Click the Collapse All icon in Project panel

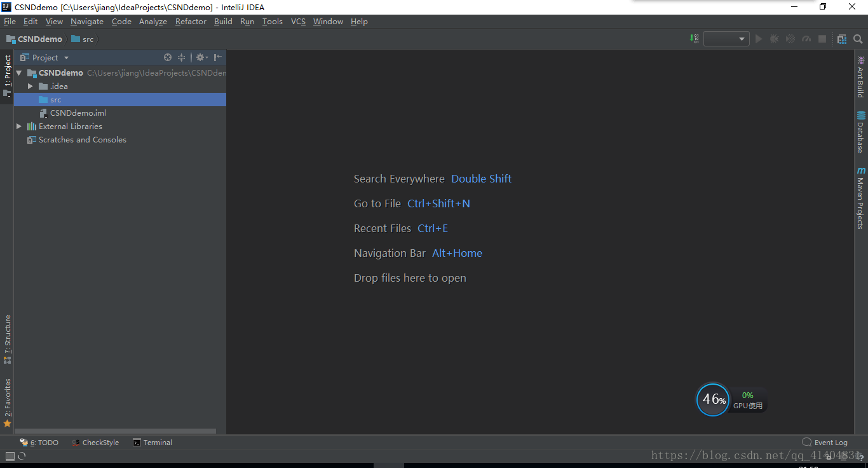pos(181,57)
